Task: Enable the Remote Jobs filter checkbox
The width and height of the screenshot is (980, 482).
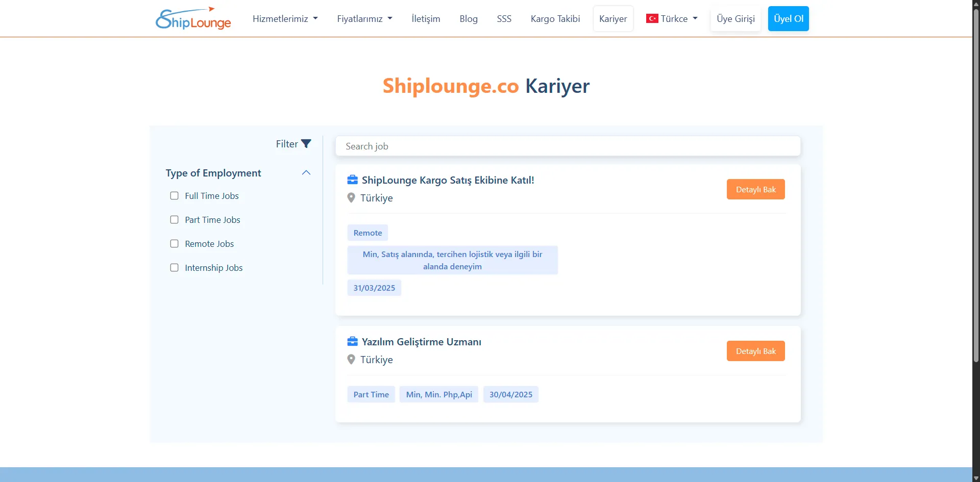Action: click(x=174, y=244)
